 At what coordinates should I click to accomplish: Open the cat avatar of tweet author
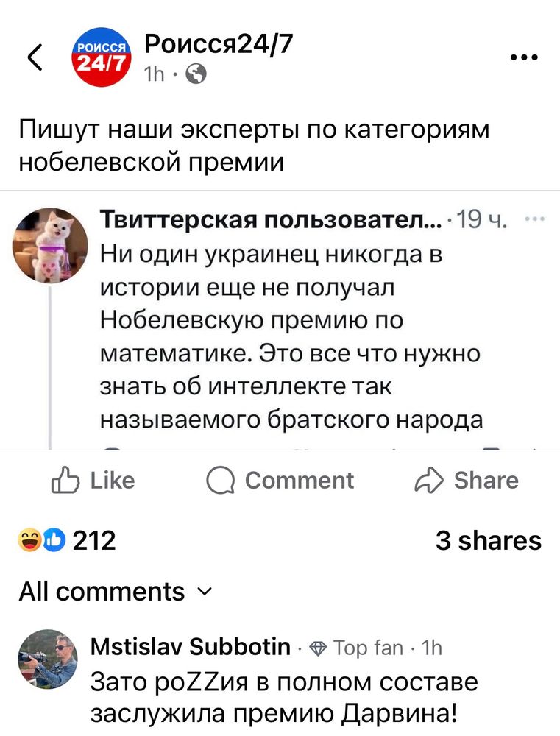click(50, 245)
